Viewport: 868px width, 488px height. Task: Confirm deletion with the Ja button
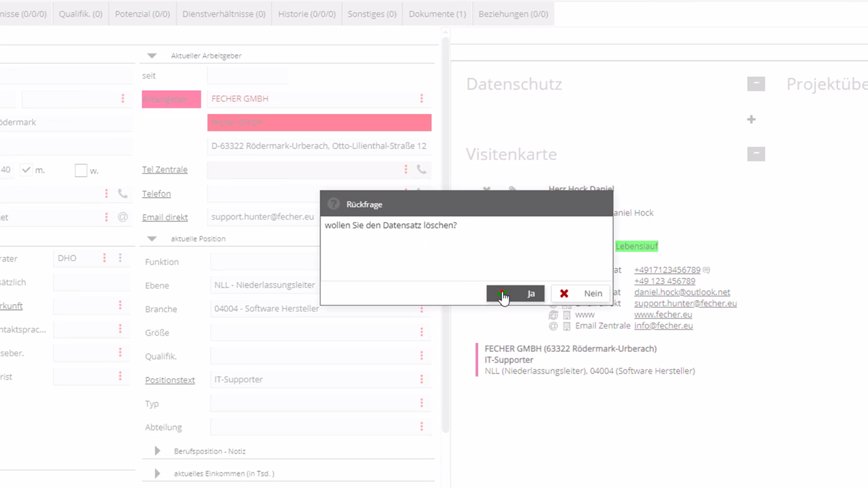pos(515,293)
